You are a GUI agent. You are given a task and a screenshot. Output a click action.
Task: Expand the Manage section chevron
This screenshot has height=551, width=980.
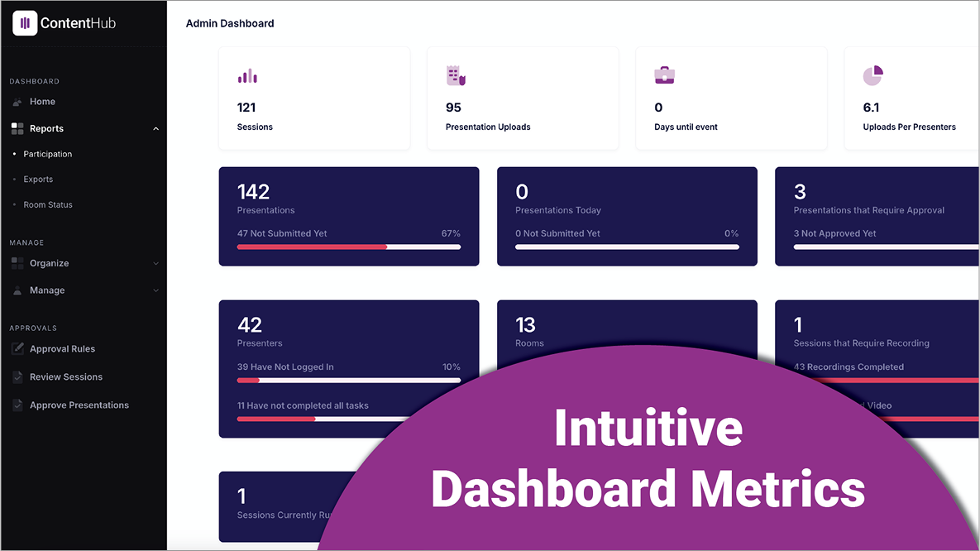pos(155,291)
